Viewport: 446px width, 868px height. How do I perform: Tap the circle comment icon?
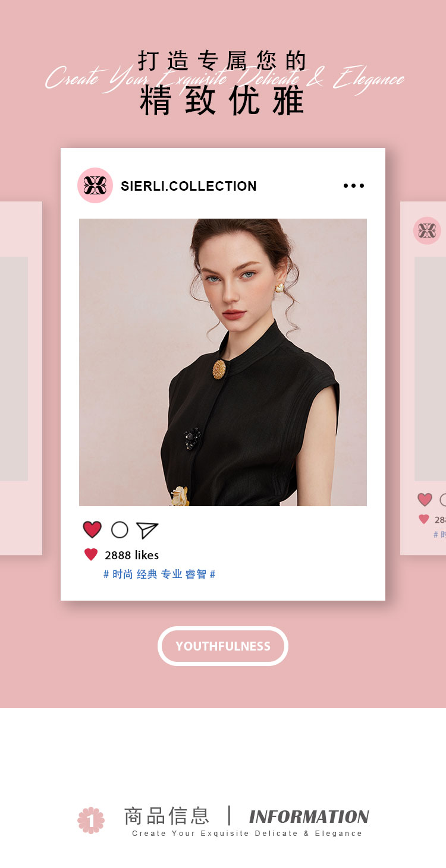point(120,530)
